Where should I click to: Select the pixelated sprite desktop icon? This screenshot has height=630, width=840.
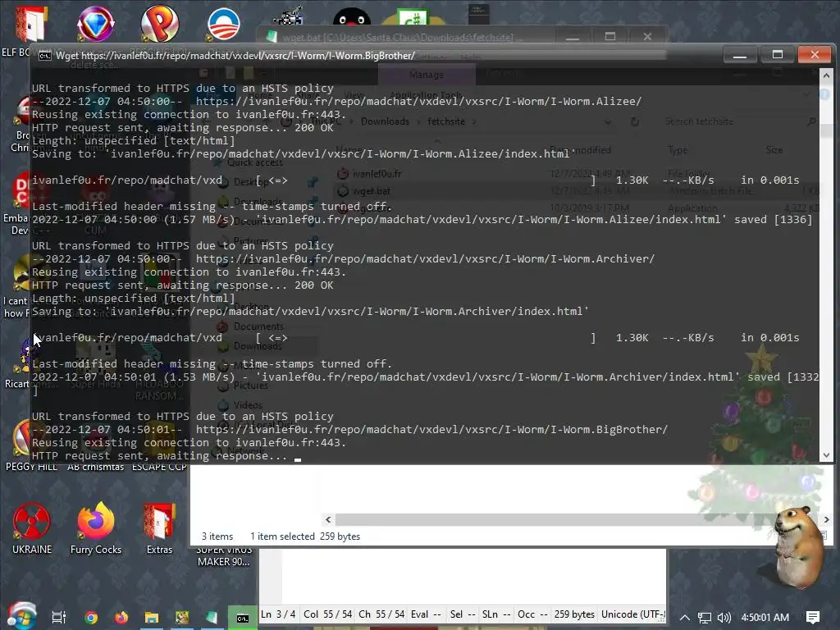[288, 16]
